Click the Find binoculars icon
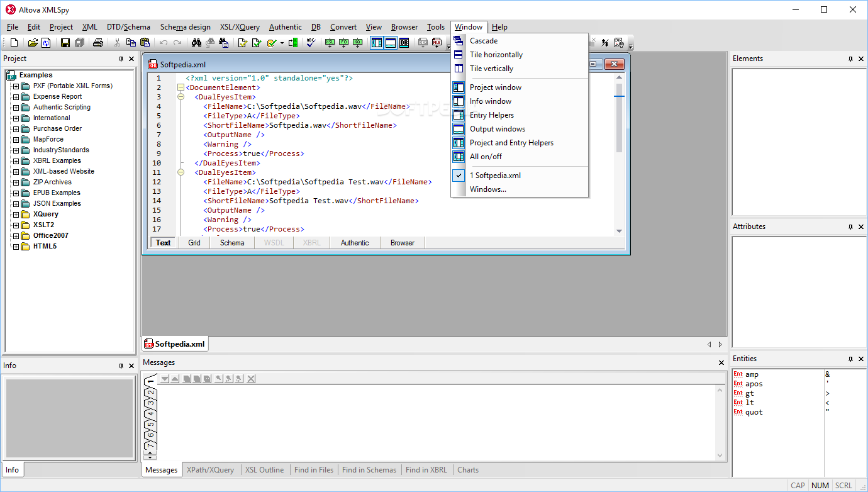 pyautogui.click(x=196, y=43)
